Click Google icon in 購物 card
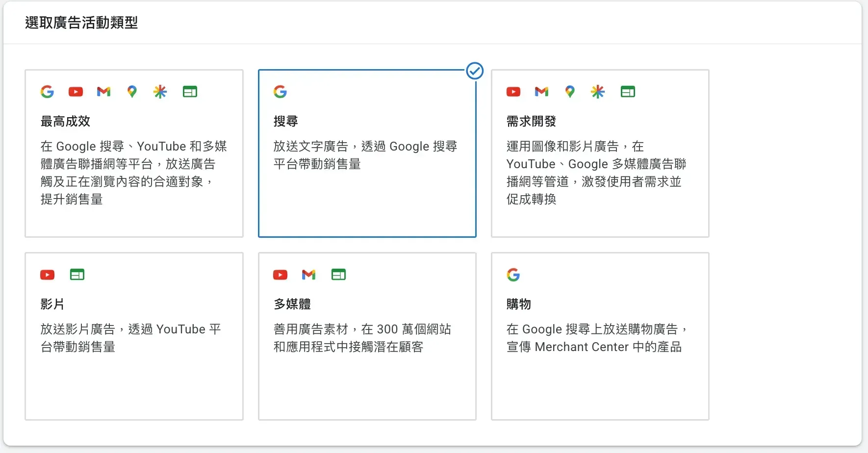Viewport: 868px width, 453px height. (513, 275)
